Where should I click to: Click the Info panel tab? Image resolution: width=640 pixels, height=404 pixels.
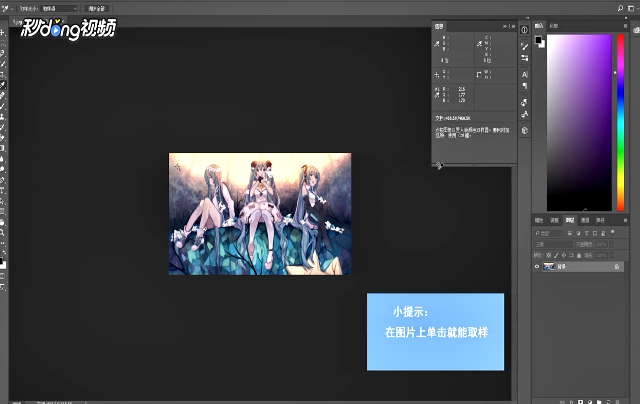[x=439, y=26]
